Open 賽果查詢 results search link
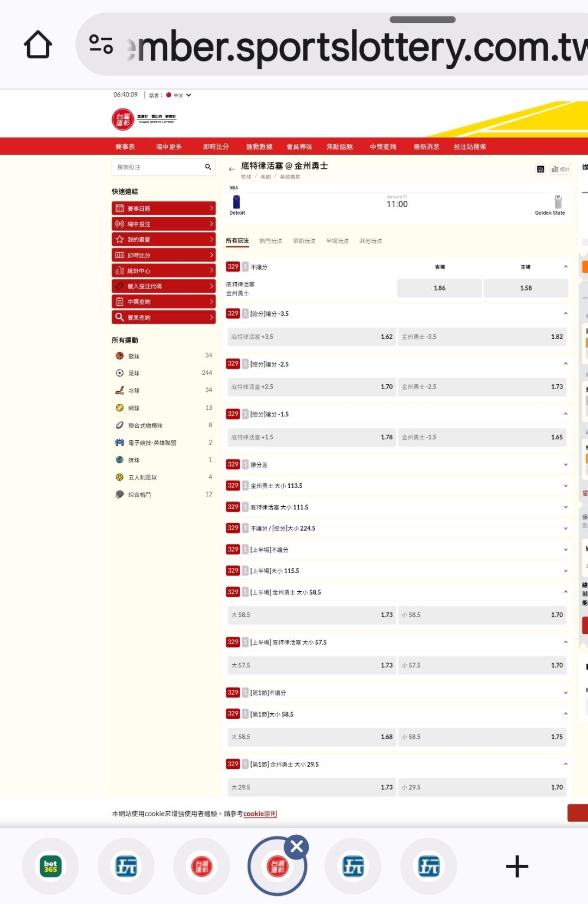The width and height of the screenshot is (588, 904). point(163,317)
